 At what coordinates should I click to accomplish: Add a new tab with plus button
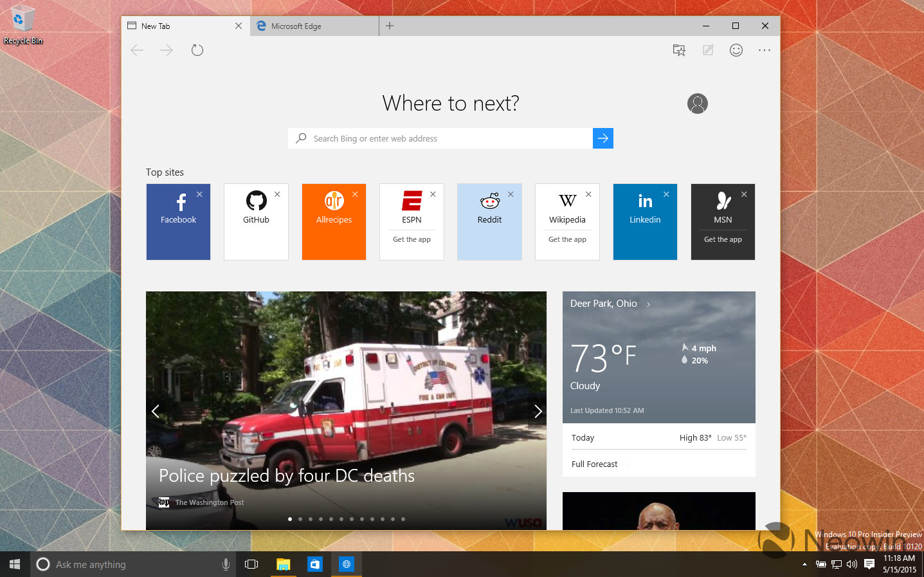point(390,26)
